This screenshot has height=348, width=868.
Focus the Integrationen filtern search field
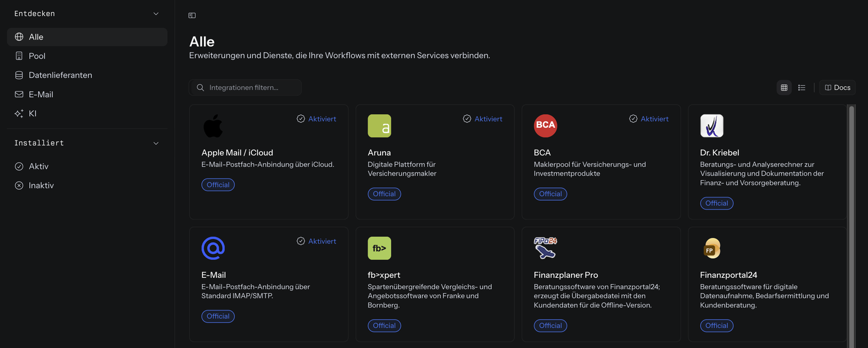tap(245, 88)
